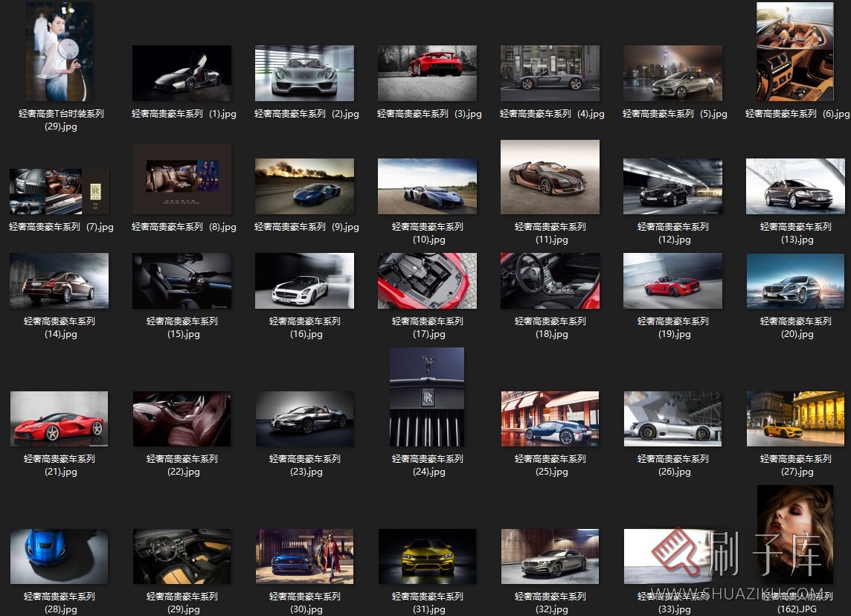Open the engine bay thumbnail (17).jpg
851x616 pixels.
427,280
